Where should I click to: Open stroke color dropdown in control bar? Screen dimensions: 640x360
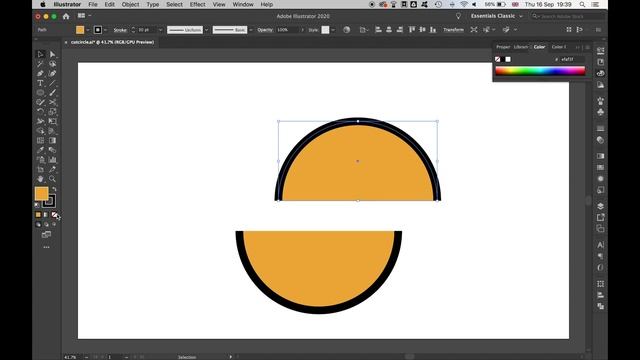point(106,30)
